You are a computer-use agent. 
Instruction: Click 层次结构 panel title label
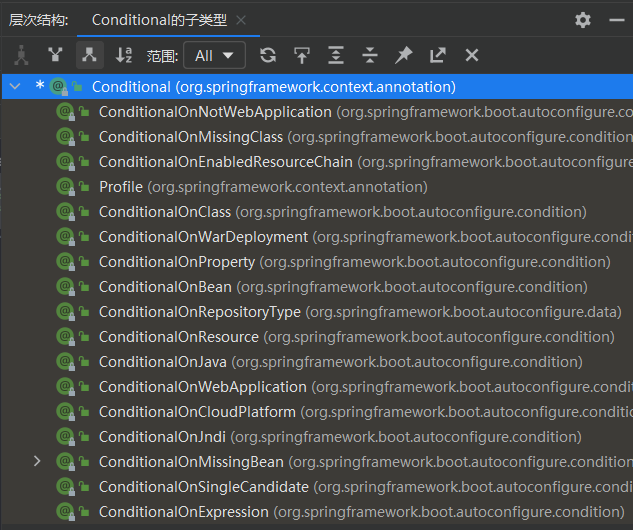pos(39,20)
